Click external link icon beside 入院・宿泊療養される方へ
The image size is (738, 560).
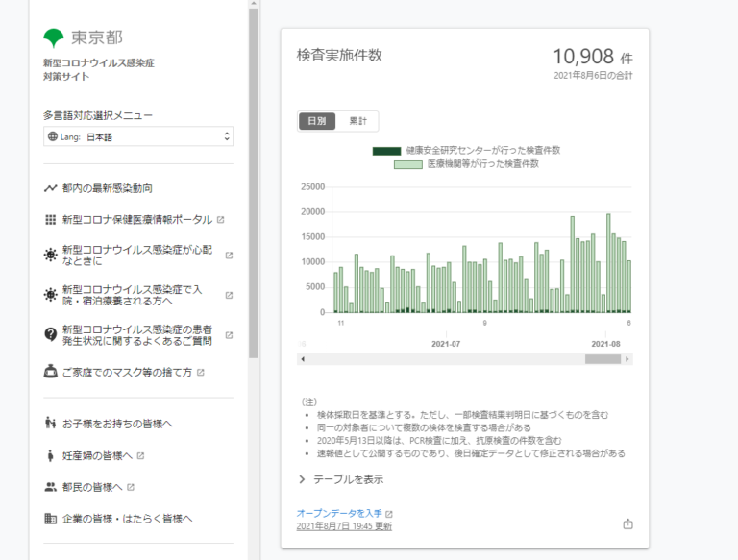[x=230, y=295]
